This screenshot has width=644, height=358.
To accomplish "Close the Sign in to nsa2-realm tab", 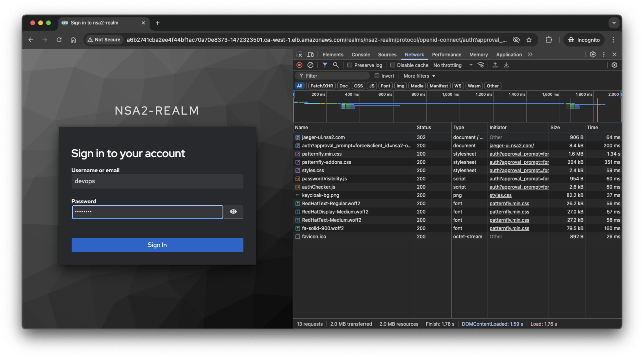I will [x=143, y=23].
